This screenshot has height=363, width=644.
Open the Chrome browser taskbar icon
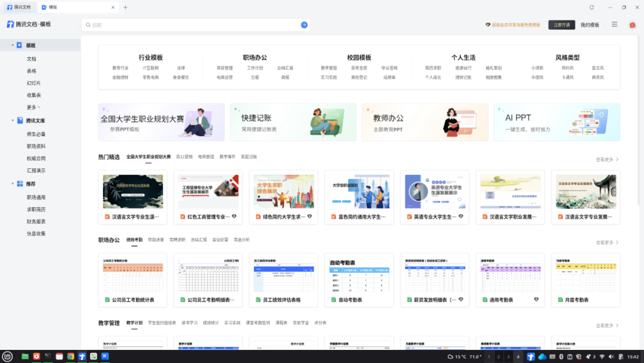point(70,356)
